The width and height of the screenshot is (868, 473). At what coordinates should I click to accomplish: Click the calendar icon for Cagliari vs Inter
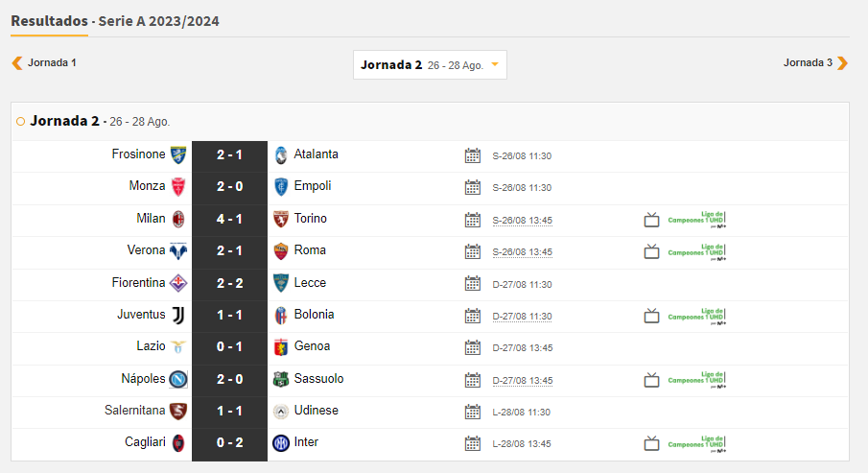pos(472,443)
